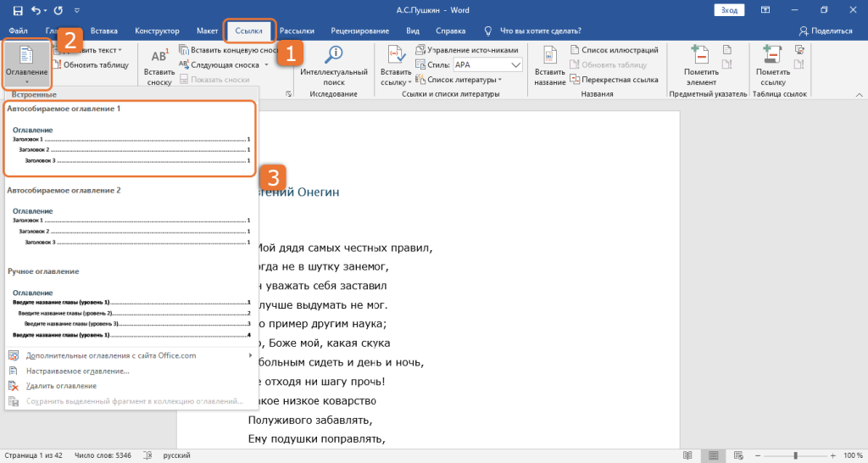Click the zoom in plus button
Image resolution: width=868 pixels, height=463 pixels.
(832, 455)
